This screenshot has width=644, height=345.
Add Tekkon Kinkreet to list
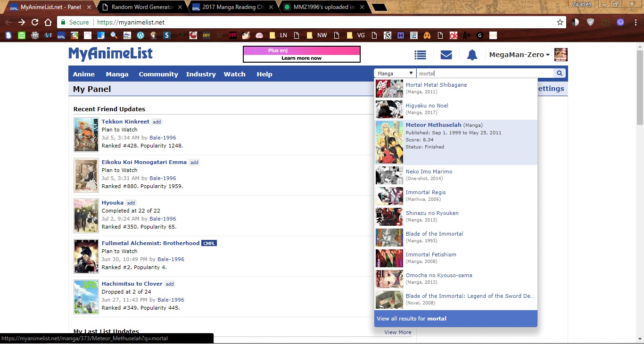coord(157,122)
